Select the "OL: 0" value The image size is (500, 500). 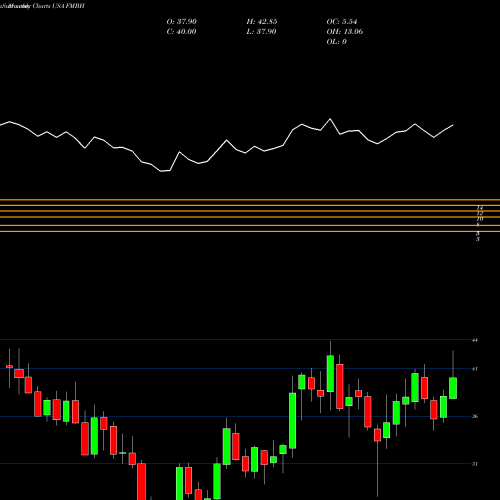[336, 42]
